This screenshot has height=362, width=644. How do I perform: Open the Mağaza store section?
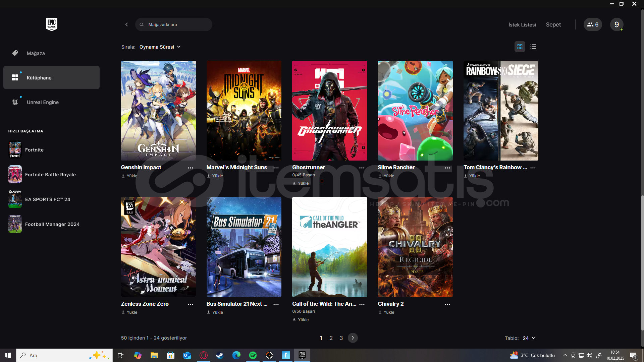point(51,53)
